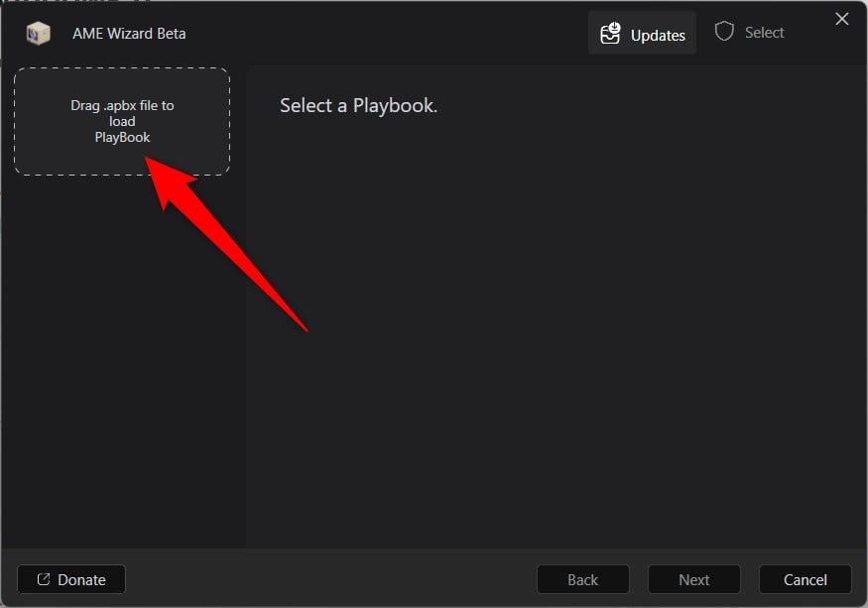Image resolution: width=868 pixels, height=608 pixels.
Task: Switch to the Select tab
Action: (749, 33)
